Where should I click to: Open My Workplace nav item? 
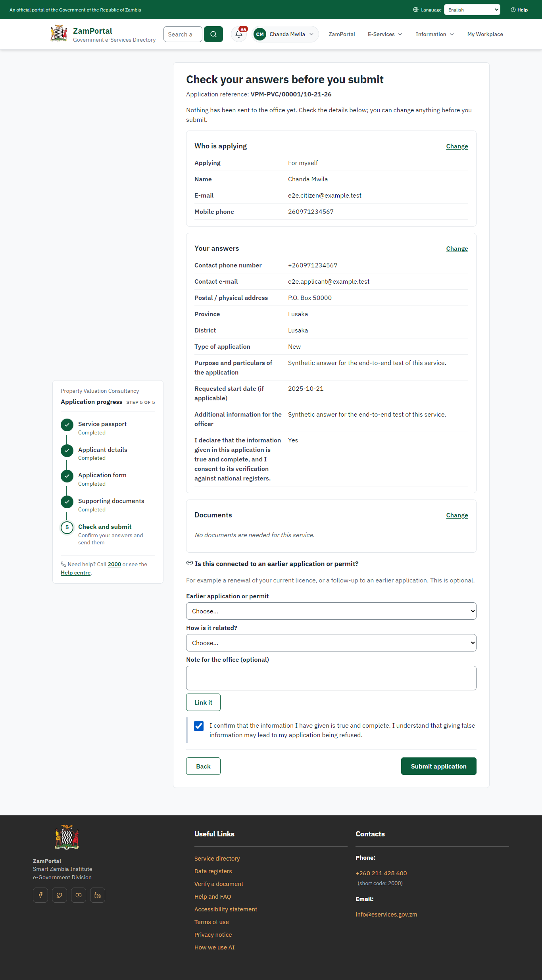point(485,34)
